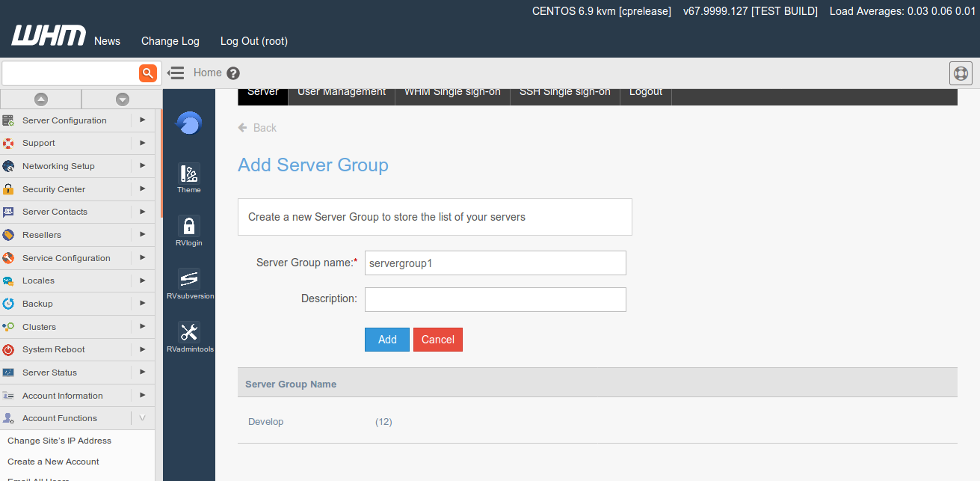This screenshot has width=980, height=481.
Task: Open the RVadmintools wrench icon
Action: click(x=189, y=335)
